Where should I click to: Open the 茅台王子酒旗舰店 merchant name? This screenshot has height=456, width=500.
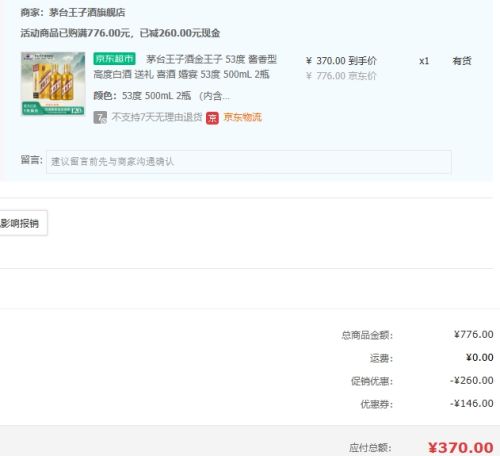[x=87, y=13]
